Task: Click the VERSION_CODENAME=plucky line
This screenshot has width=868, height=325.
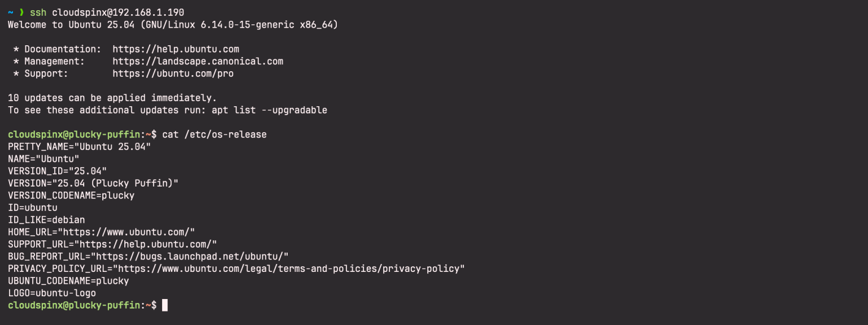Action: (71, 196)
